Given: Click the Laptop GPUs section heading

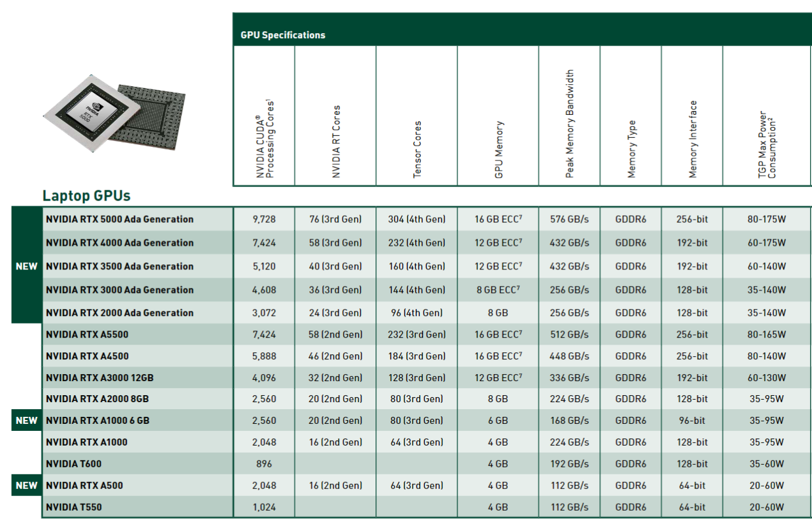Looking at the screenshot, I should coord(86,196).
